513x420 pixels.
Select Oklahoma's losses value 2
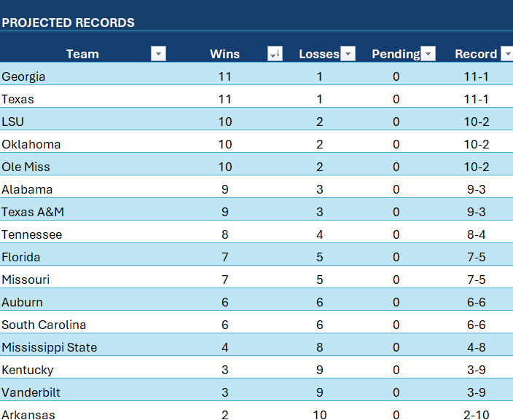coord(320,144)
